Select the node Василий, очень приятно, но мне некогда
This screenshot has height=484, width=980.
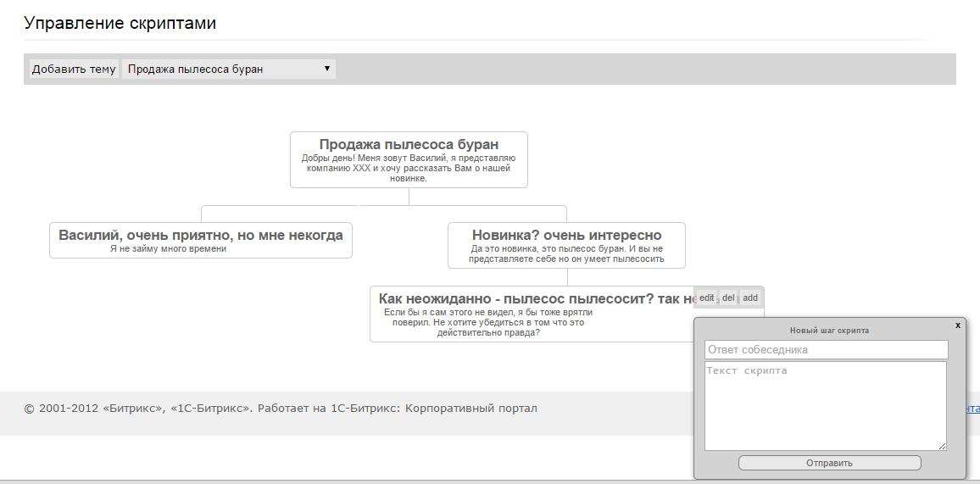pyautogui.click(x=201, y=235)
